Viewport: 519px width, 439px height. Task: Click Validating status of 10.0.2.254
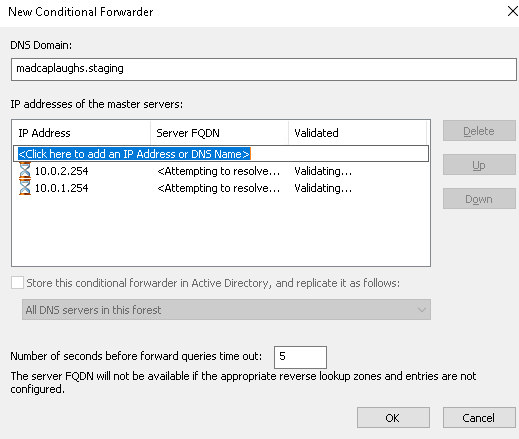pos(323,171)
